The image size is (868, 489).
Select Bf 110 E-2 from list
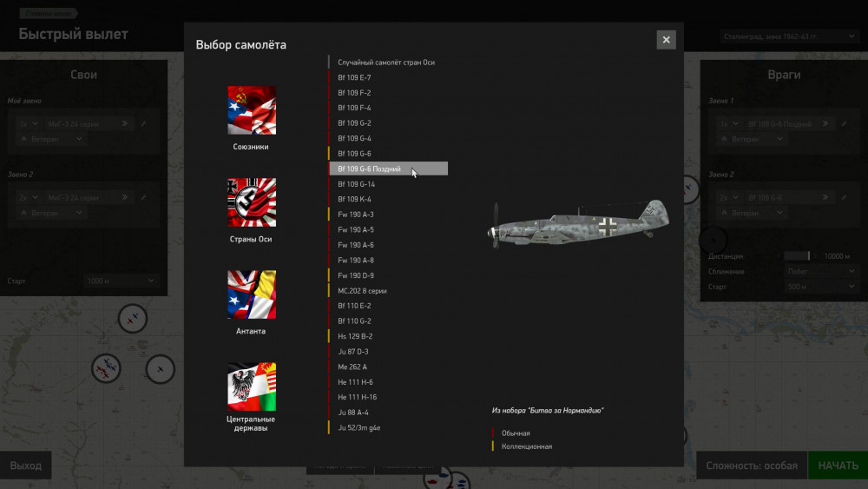click(388, 306)
